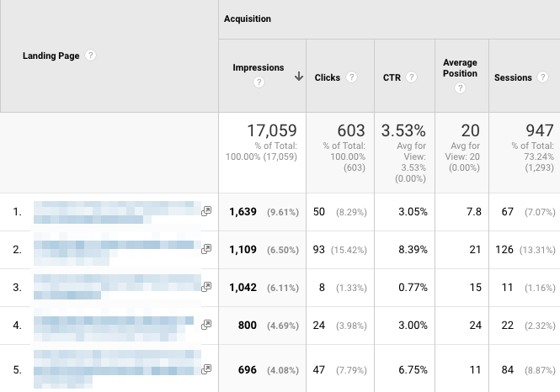560x392 pixels.
Task: Open help icon next to Clicks
Action: tap(351, 77)
